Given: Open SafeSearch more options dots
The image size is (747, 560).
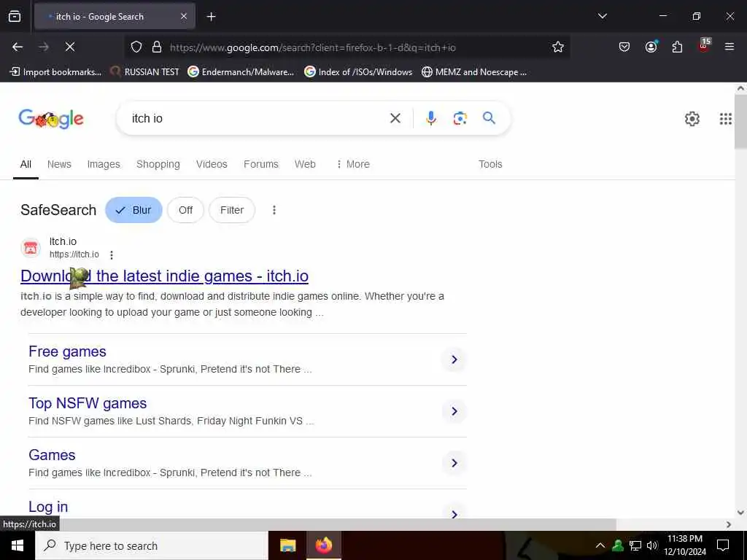Looking at the screenshot, I should pyautogui.click(x=274, y=210).
